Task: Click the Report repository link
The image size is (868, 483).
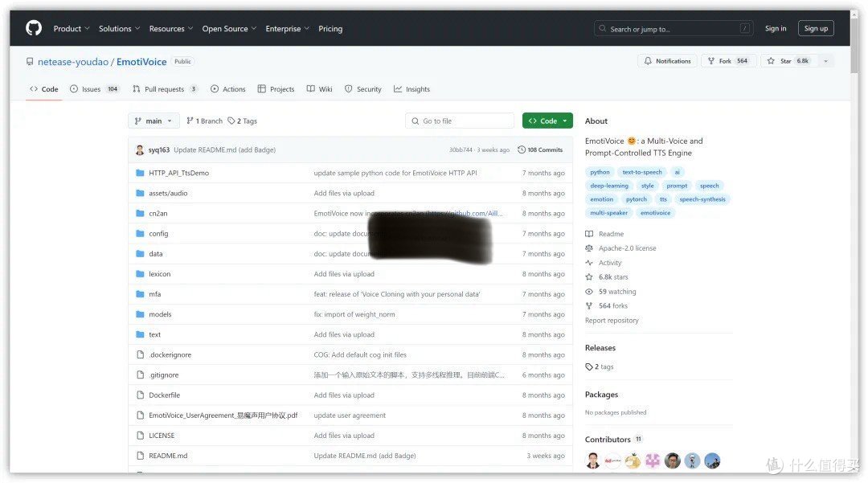Action: click(612, 320)
